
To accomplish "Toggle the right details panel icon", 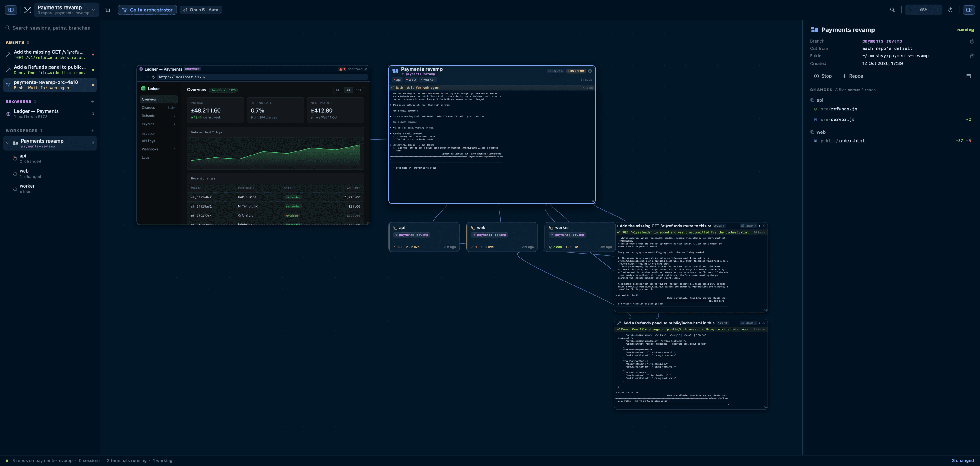I will click(x=969, y=10).
